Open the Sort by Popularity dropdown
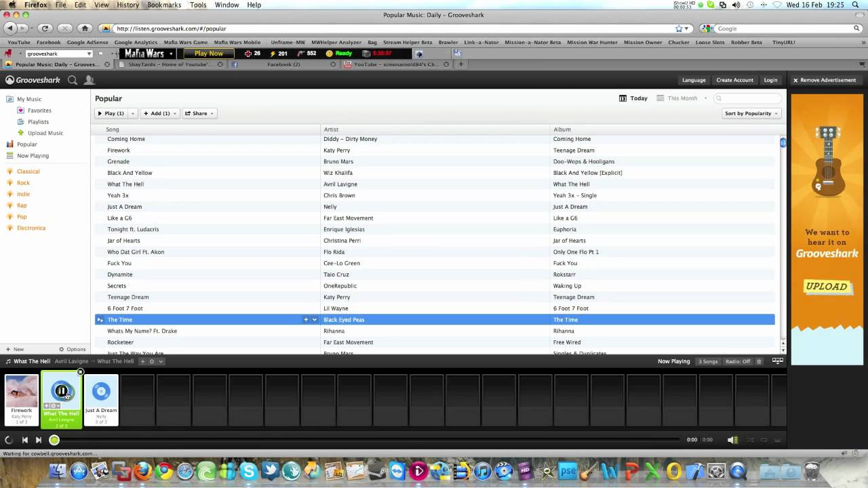Viewport: 868px width, 488px height. (751, 113)
